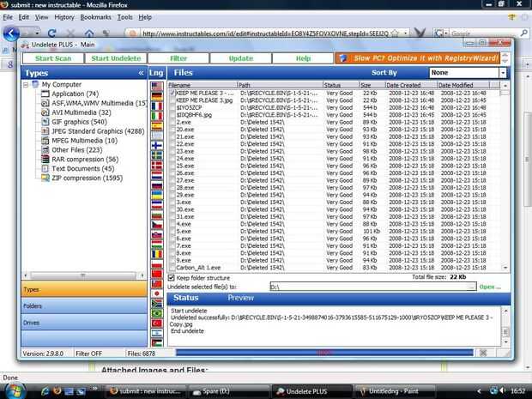This screenshot has height=399, width=532.
Task: Click the Open... link beside destination
Action: pos(490,287)
